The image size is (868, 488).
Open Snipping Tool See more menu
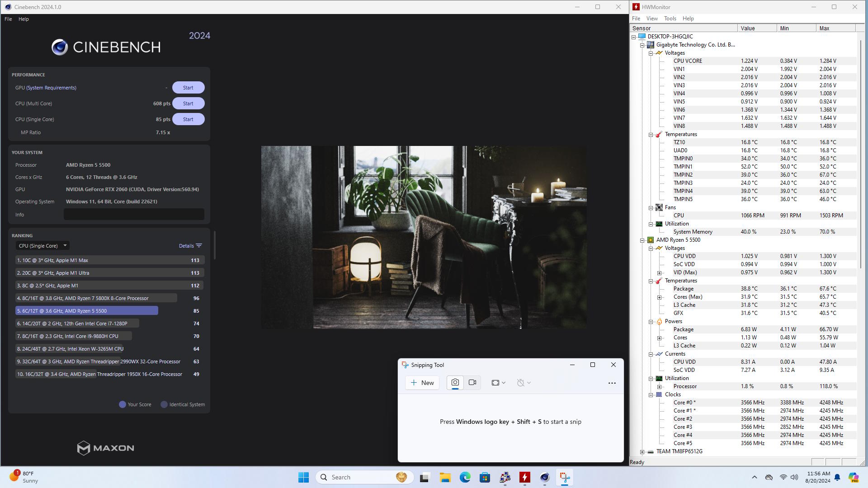pyautogui.click(x=612, y=383)
